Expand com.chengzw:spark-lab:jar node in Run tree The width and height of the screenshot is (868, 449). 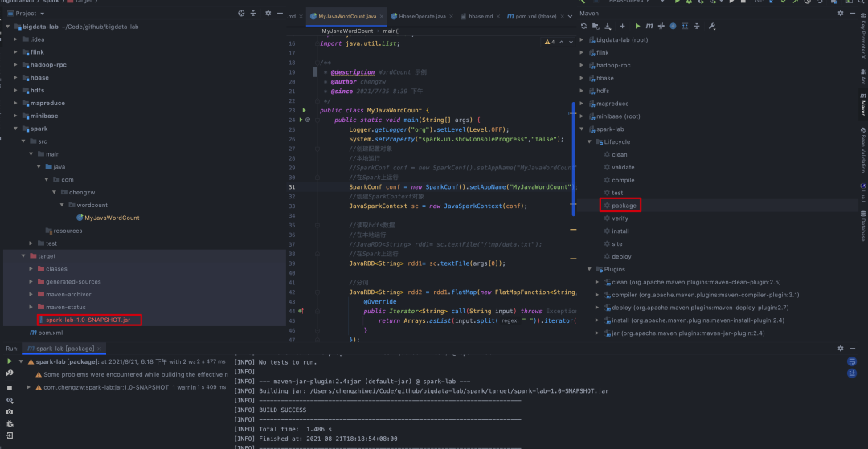click(x=29, y=387)
